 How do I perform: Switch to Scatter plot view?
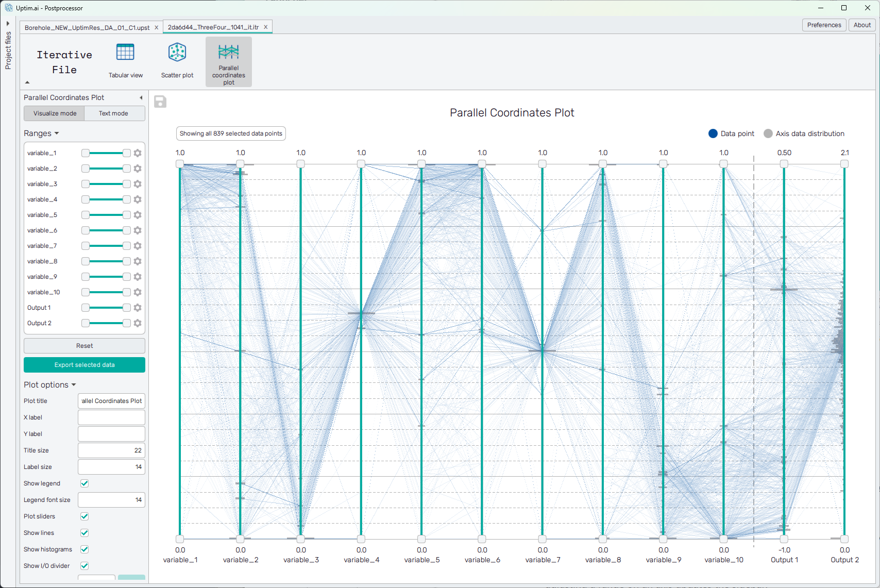tap(177, 61)
